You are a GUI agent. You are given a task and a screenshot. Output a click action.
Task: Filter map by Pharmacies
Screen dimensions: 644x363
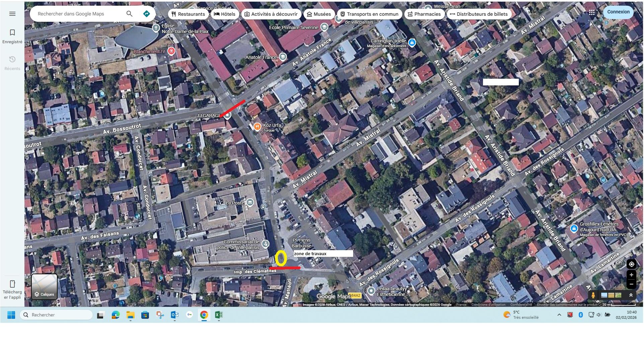point(424,14)
